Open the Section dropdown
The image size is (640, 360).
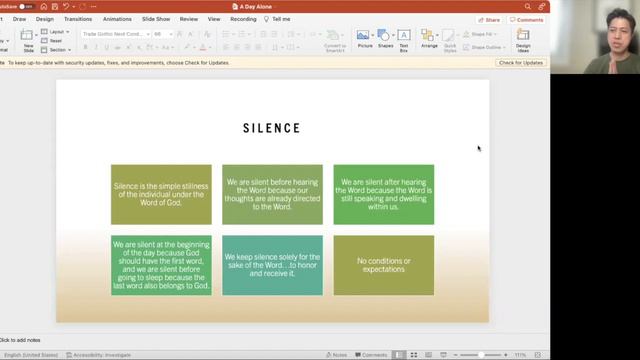(x=56, y=50)
